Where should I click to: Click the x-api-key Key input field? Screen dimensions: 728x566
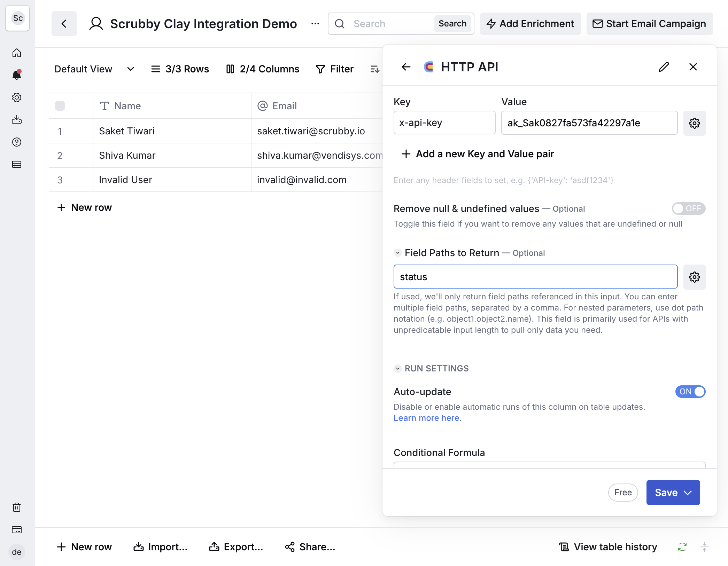[444, 123]
